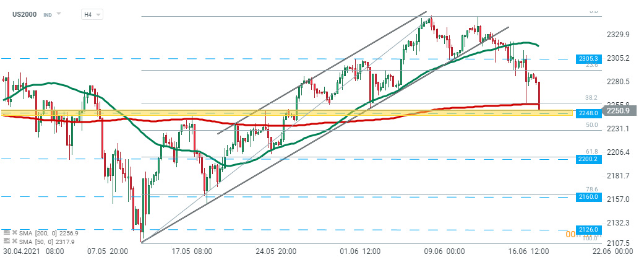Click the IND instrument type label
Screen dimensions: 644x262
(x=48, y=14)
